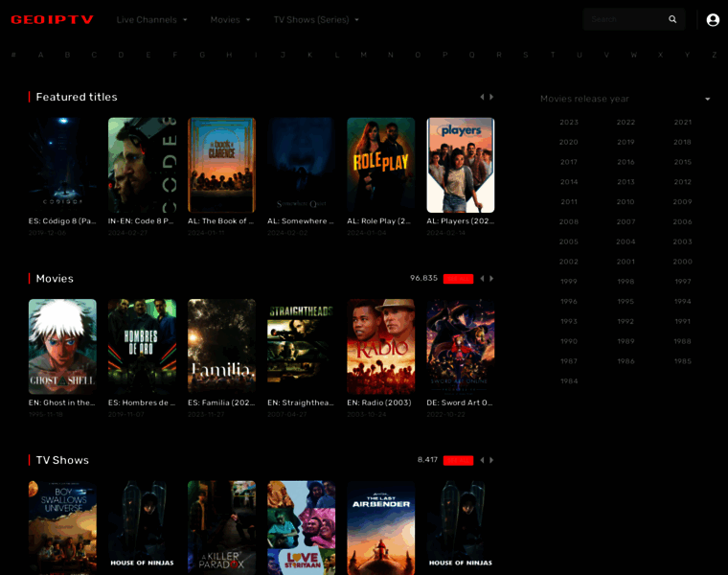Select release year 2010
728x575 pixels.
(626, 202)
